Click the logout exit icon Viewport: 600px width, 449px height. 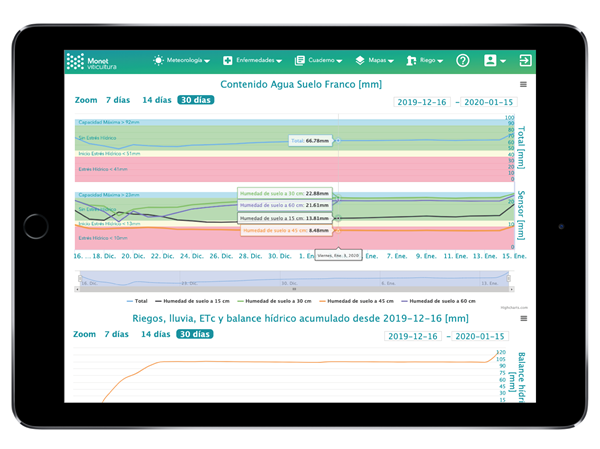click(525, 61)
